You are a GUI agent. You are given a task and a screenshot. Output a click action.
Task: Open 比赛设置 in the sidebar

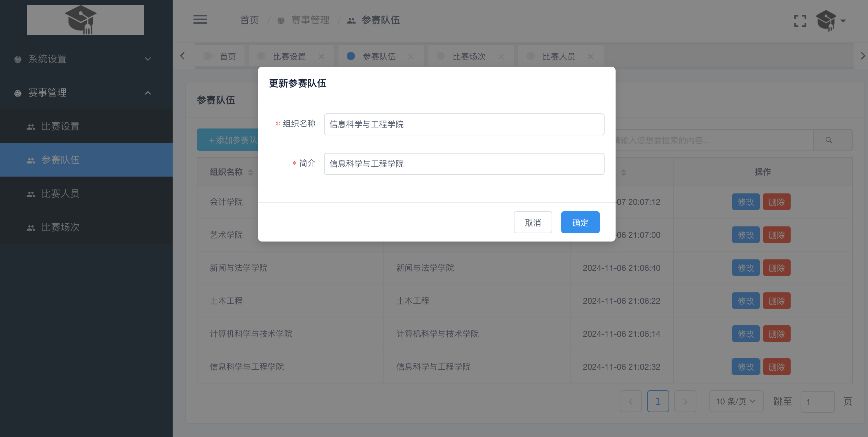pyautogui.click(x=86, y=126)
